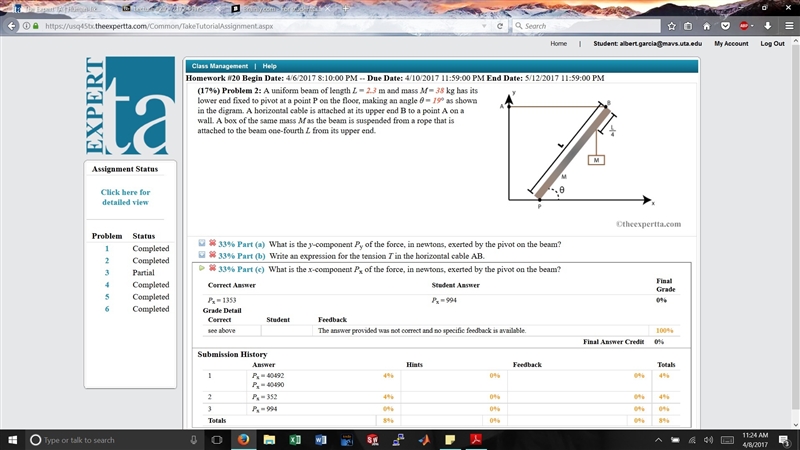Show hidden system tray icons

pyautogui.click(x=658, y=440)
